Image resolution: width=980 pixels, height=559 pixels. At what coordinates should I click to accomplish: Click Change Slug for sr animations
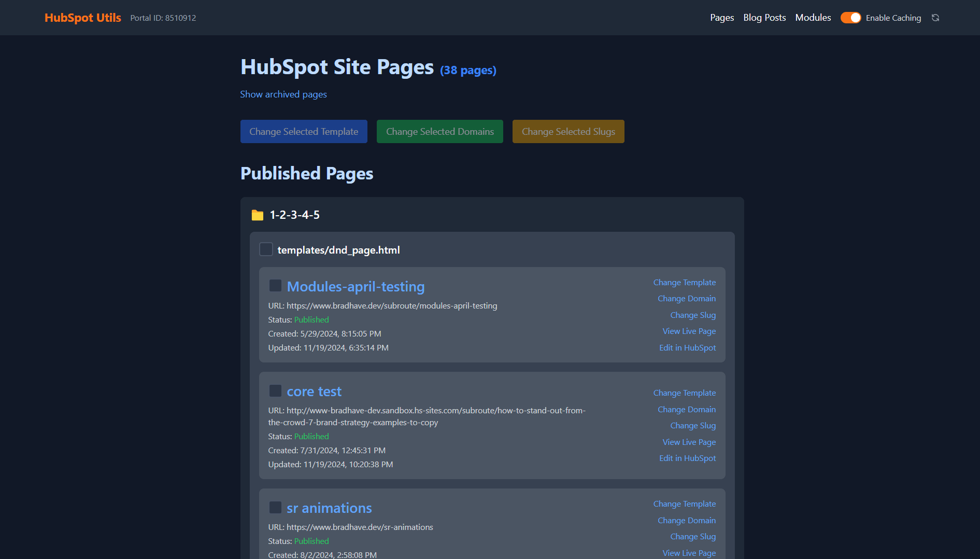(x=692, y=536)
